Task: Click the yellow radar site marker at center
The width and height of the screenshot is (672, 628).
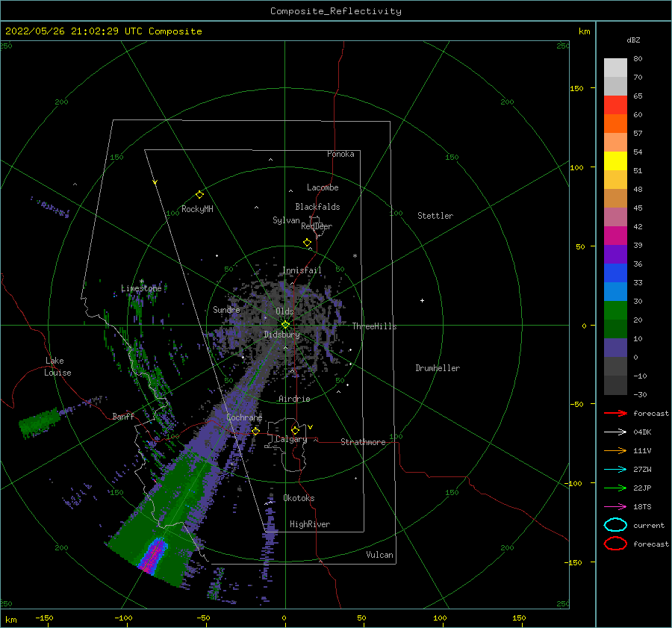Action: tap(285, 325)
